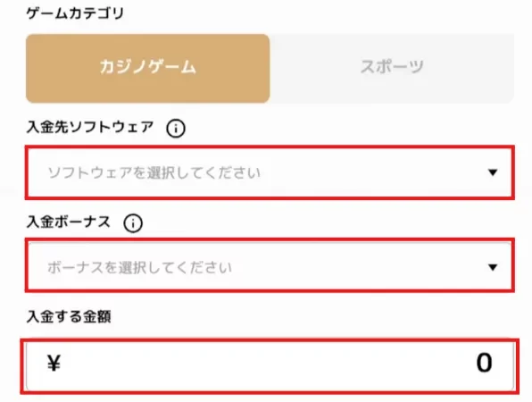Screen dimensions: 532x402
Task: Click ソフトウェアを選択してください placeholder text
Action: click(154, 172)
